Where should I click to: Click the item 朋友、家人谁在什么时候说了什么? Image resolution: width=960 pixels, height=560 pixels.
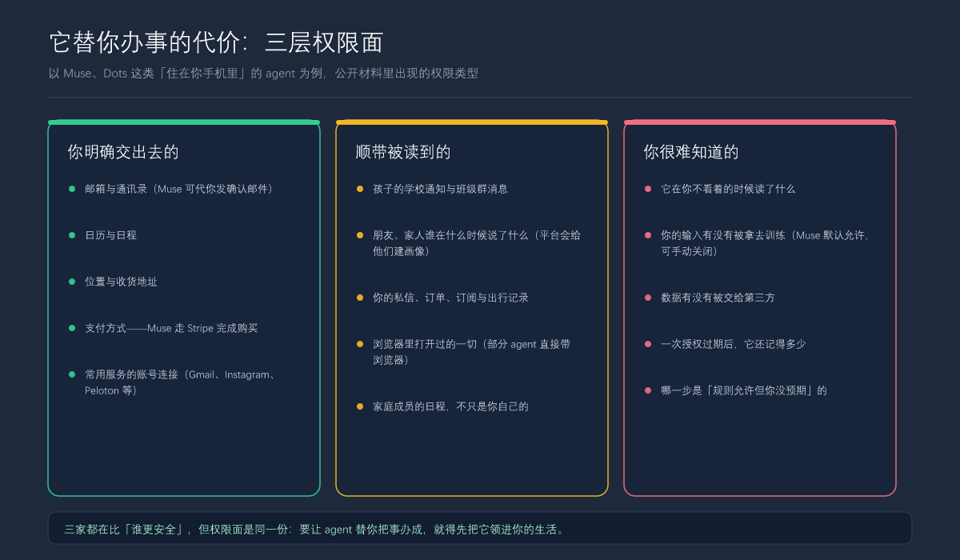477,243
